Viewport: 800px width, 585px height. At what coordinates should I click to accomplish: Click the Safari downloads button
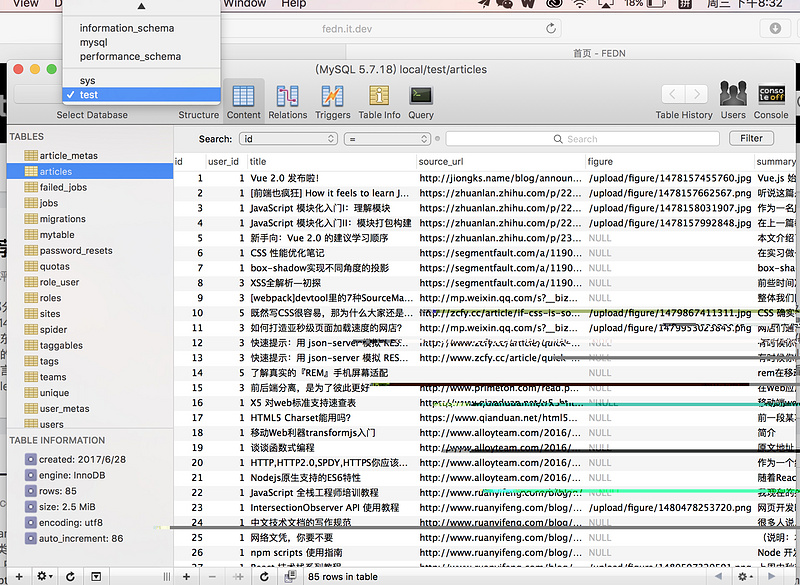[x=775, y=29]
